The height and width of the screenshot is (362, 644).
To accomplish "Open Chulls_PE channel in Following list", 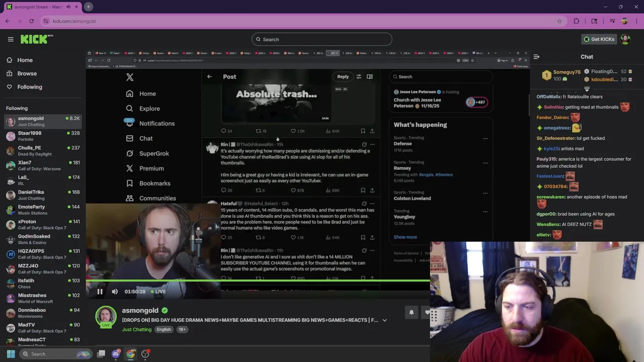I will 43,151.
